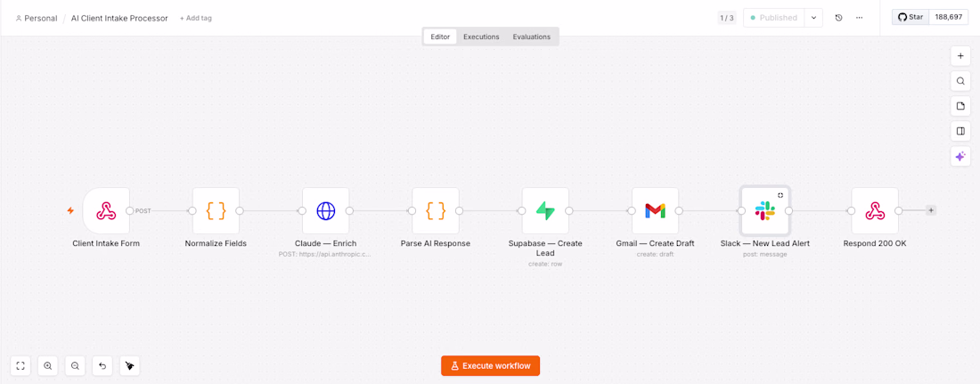Image resolution: width=980 pixels, height=384 pixels.
Task: Select the Slack — New Lead Alert node
Action: (765, 211)
